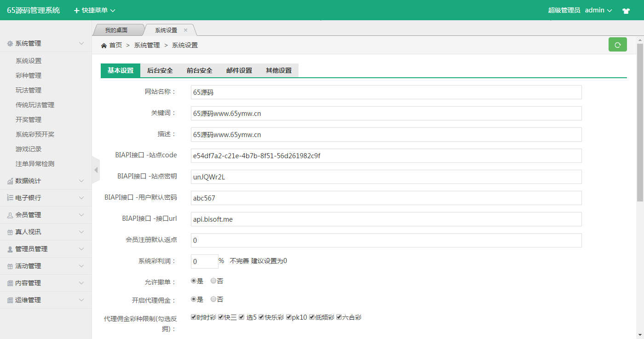Open 系统彩预开奖 in the sidebar

[35, 134]
